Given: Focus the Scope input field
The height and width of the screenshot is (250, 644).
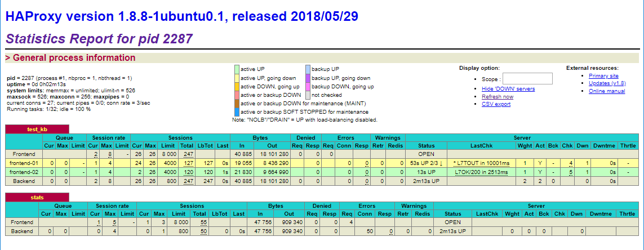Looking at the screenshot, I should [x=527, y=78].
